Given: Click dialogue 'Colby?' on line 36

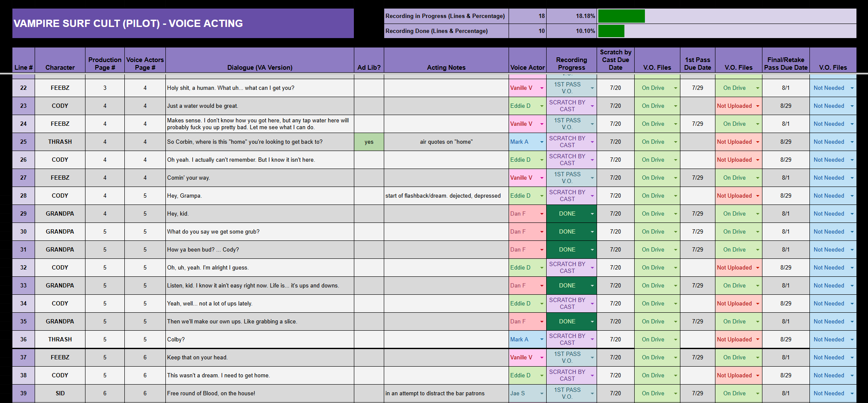Looking at the screenshot, I should pyautogui.click(x=260, y=340).
